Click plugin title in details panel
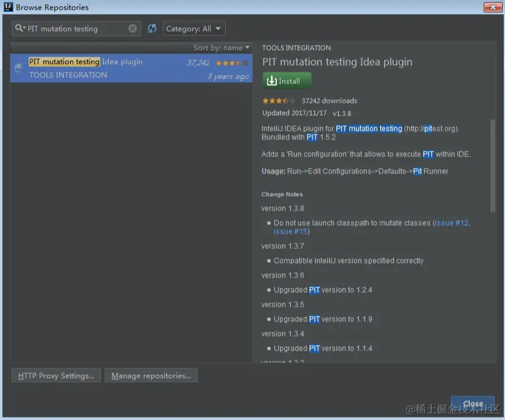The width and height of the screenshot is (505, 420). (x=337, y=62)
